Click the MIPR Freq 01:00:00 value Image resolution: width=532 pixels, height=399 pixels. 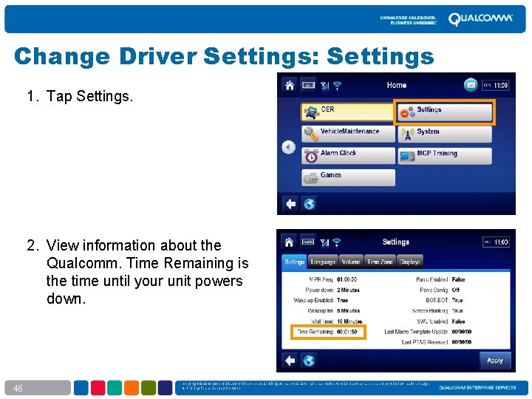pos(347,279)
